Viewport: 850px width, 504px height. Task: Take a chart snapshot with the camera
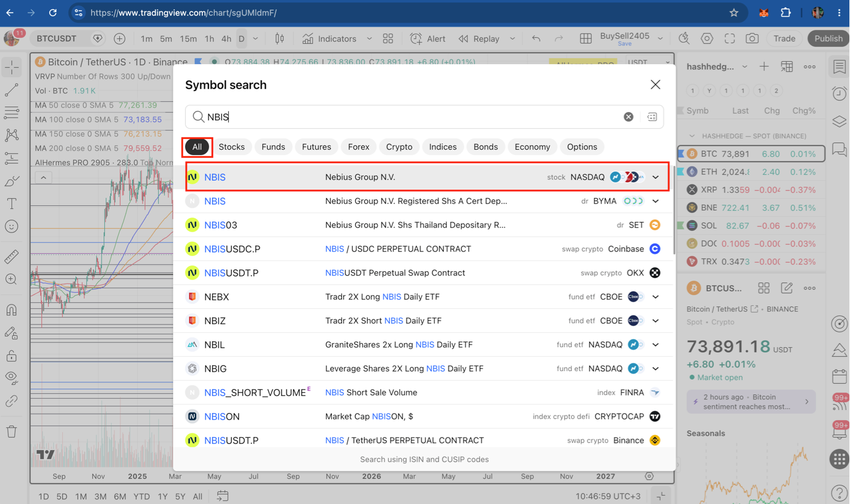click(x=752, y=39)
